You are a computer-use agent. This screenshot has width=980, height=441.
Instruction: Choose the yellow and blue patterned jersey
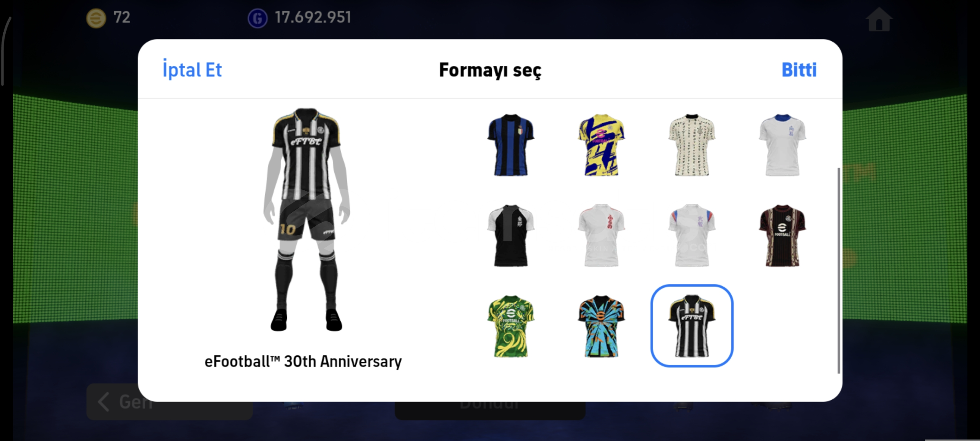(x=601, y=145)
